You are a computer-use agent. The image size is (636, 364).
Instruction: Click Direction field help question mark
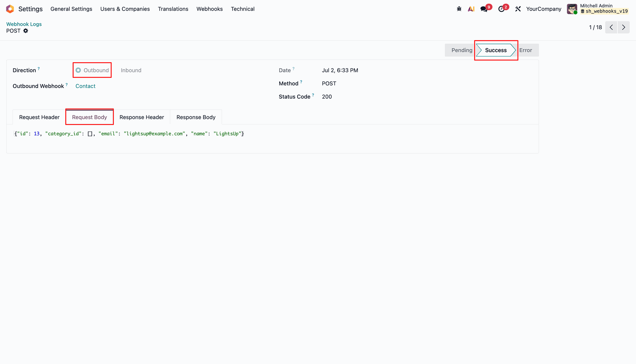(x=39, y=69)
